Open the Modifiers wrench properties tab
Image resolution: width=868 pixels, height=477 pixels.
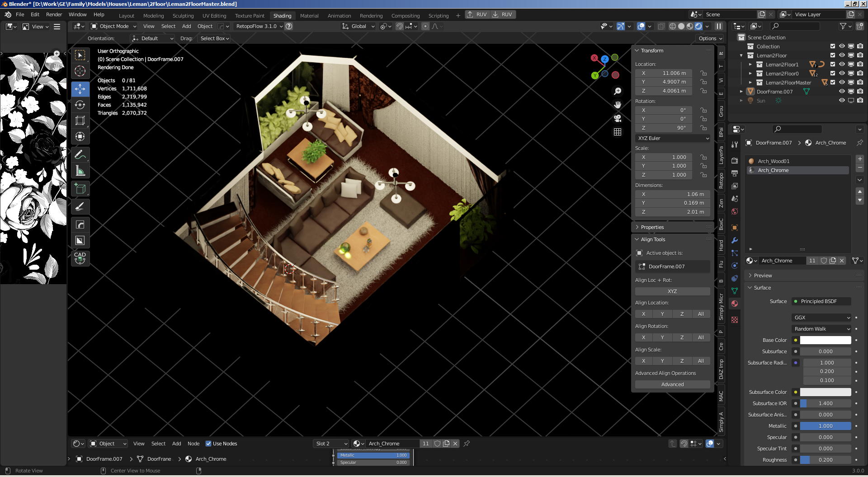[x=735, y=240]
